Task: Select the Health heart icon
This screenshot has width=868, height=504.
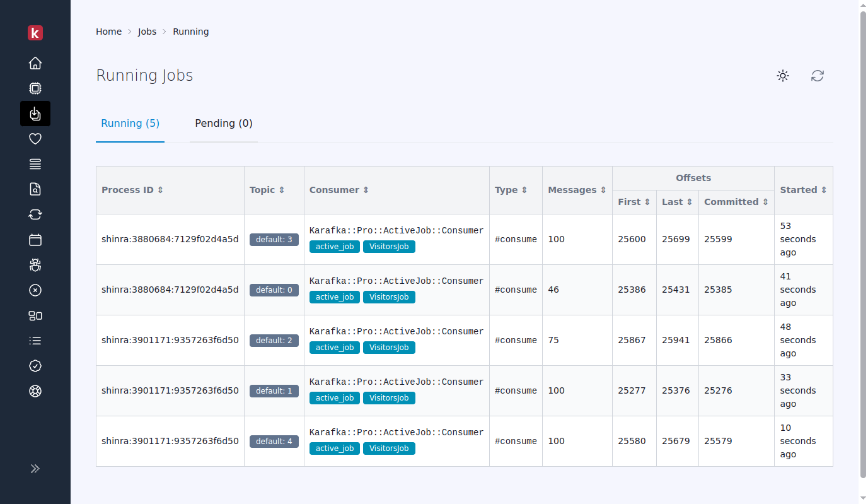Action: (x=35, y=139)
